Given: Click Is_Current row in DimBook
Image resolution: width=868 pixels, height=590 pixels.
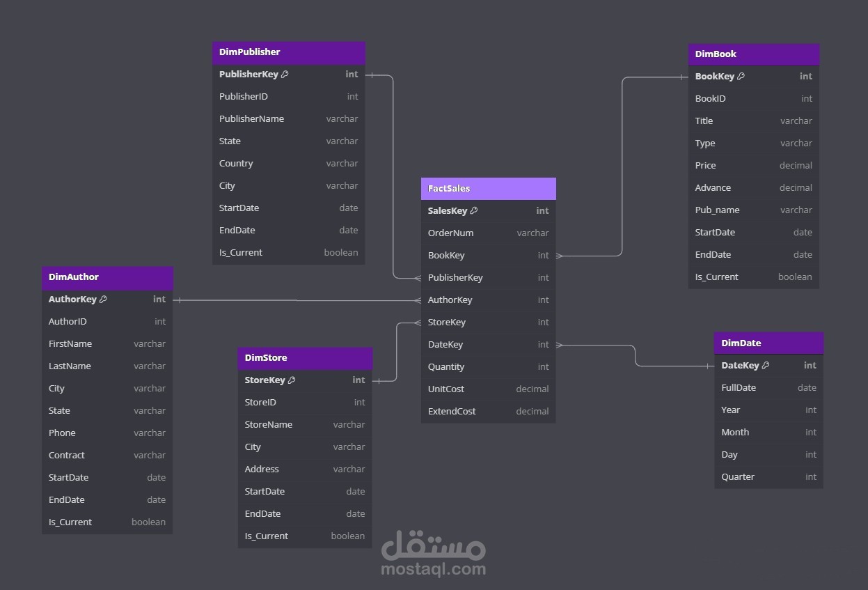Looking at the screenshot, I should [754, 277].
